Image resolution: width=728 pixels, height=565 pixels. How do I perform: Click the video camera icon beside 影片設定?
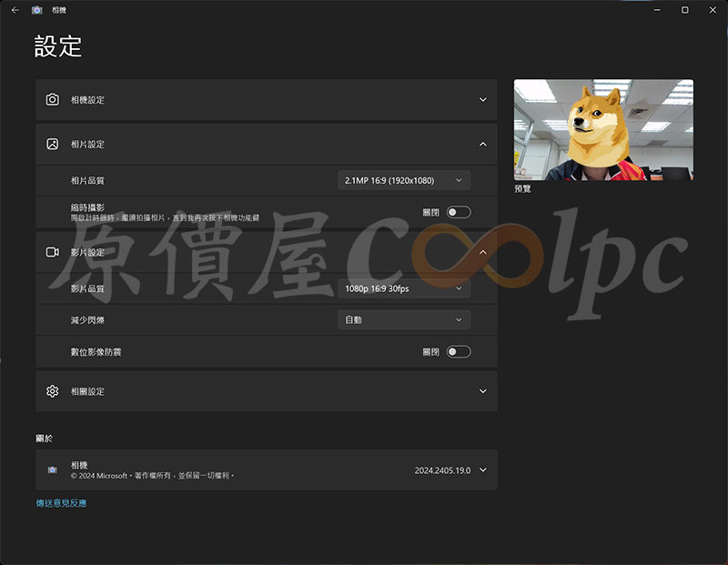[53, 252]
